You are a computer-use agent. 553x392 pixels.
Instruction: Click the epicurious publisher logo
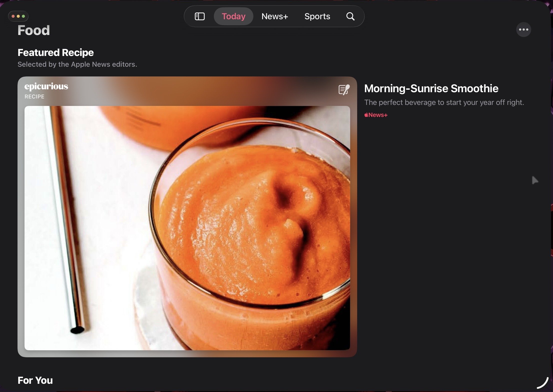point(46,86)
